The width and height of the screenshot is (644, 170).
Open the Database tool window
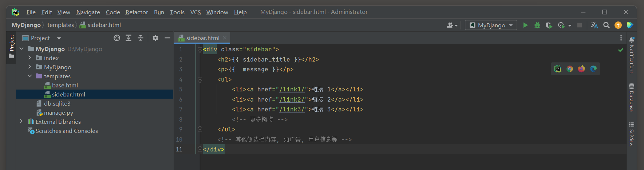point(632,97)
